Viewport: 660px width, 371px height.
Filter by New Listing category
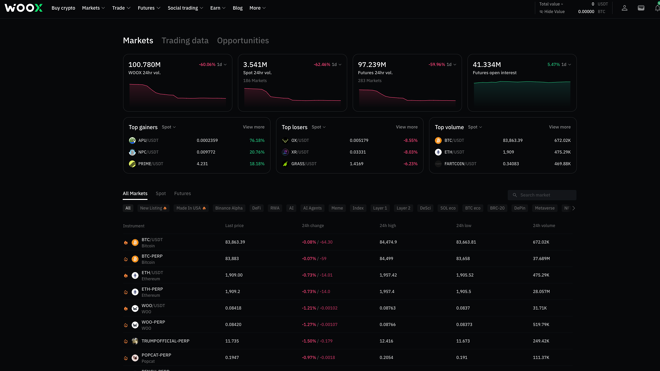click(x=153, y=208)
